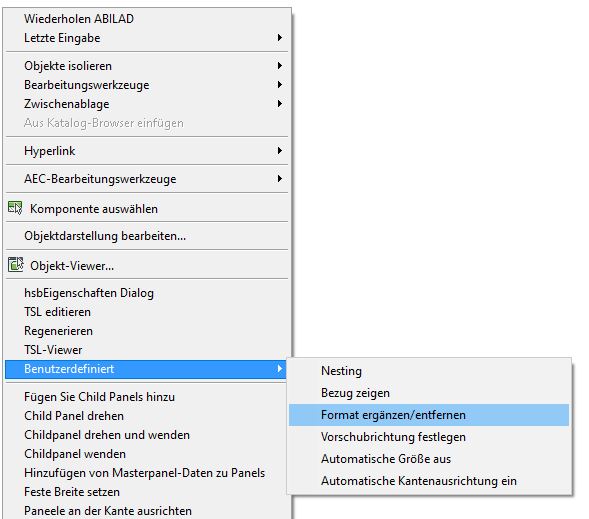The image size is (589, 519).
Task: Select Wiederholen ABILAD menu entry
Action: (x=146, y=19)
